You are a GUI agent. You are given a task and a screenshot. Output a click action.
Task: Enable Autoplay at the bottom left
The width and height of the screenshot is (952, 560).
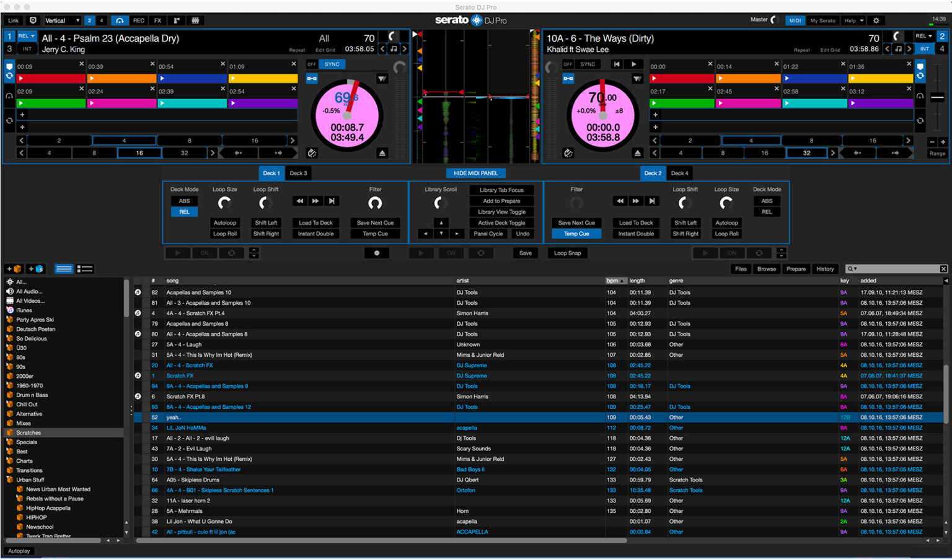coord(19,551)
